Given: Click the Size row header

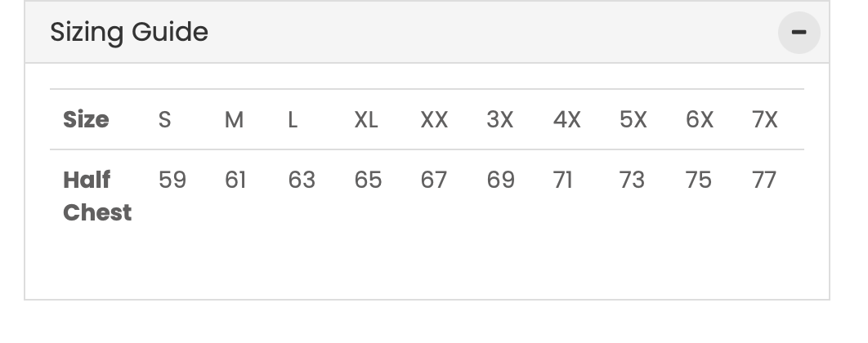Looking at the screenshot, I should (x=86, y=120).
